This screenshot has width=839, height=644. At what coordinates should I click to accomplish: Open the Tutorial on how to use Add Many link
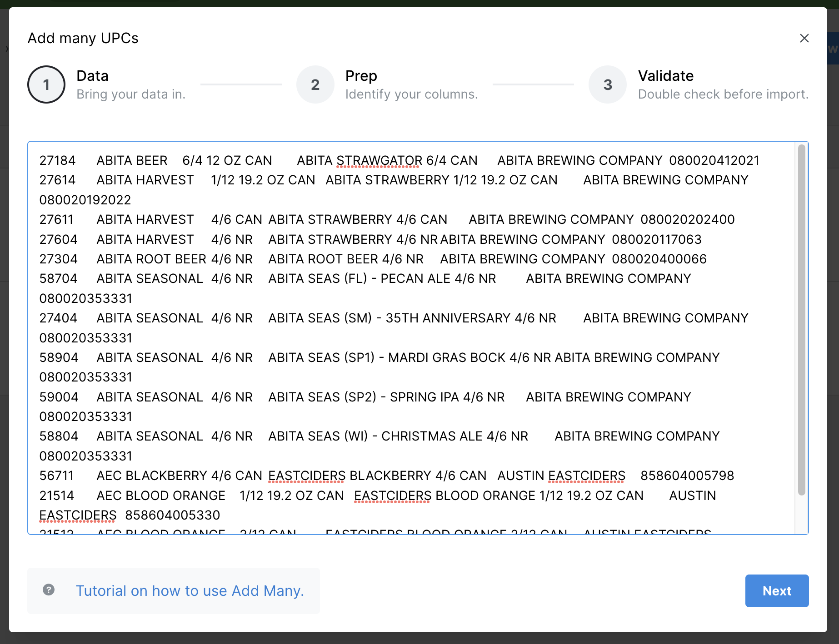pyautogui.click(x=190, y=591)
